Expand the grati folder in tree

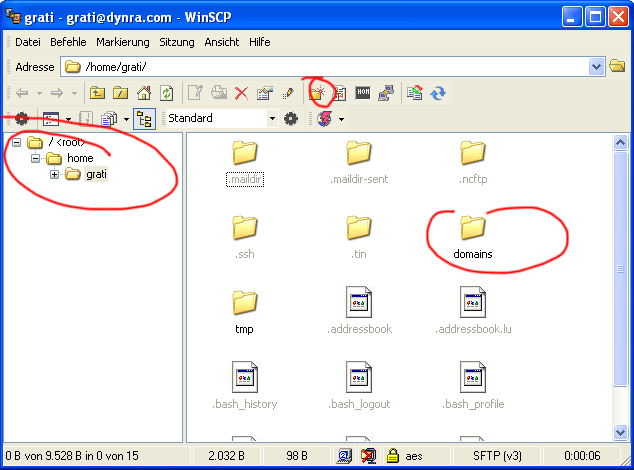click(54, 175)
